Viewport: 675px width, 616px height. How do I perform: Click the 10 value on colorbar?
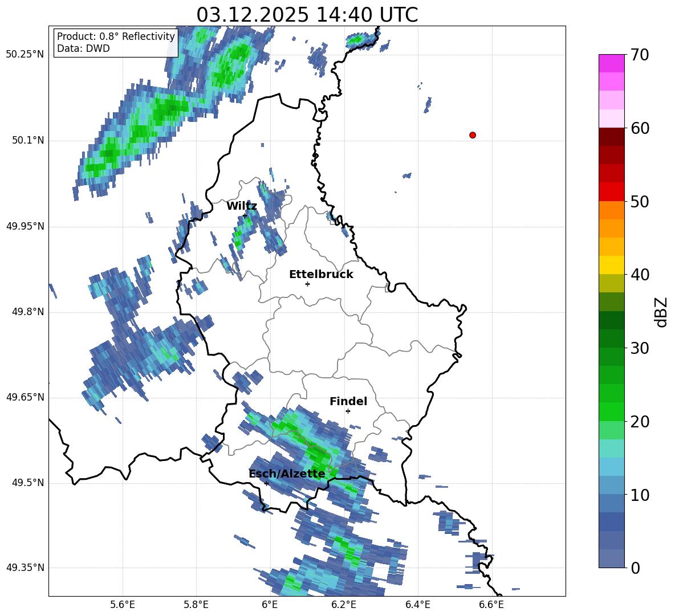point(640,495)
